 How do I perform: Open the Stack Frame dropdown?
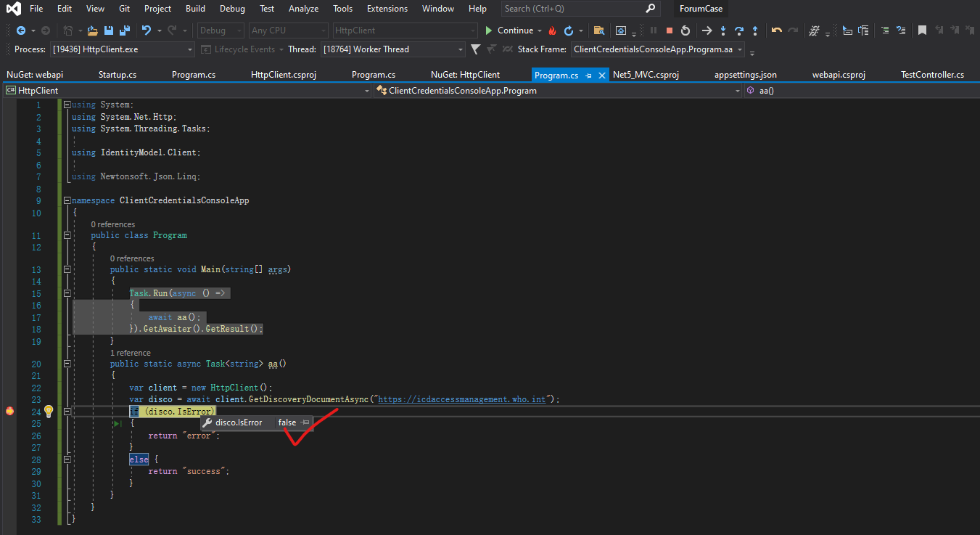(x=658, y=49)
